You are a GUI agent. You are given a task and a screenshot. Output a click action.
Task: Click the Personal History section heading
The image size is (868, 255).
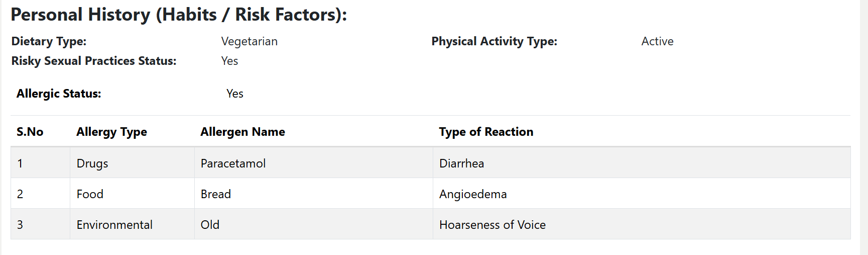(x=179, y=15)
